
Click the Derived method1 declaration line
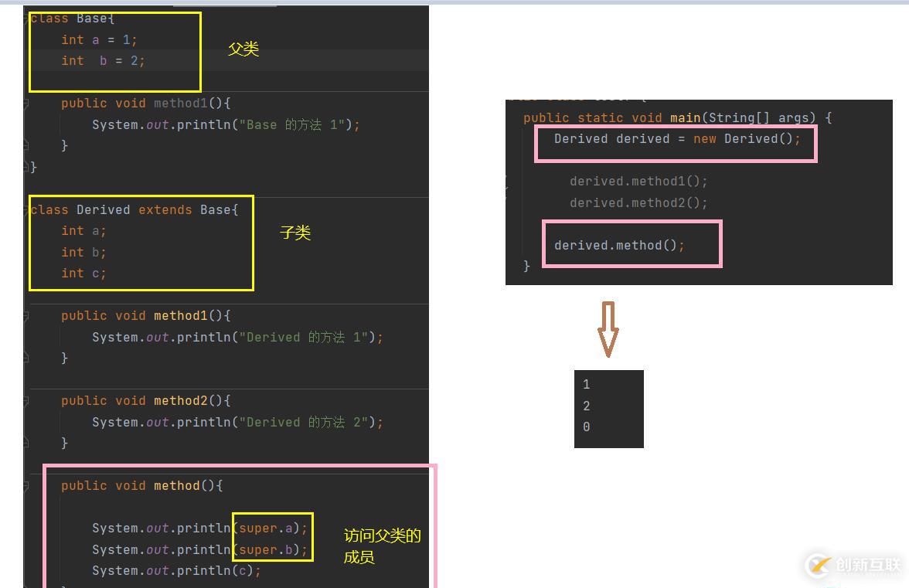click(146, 316)
